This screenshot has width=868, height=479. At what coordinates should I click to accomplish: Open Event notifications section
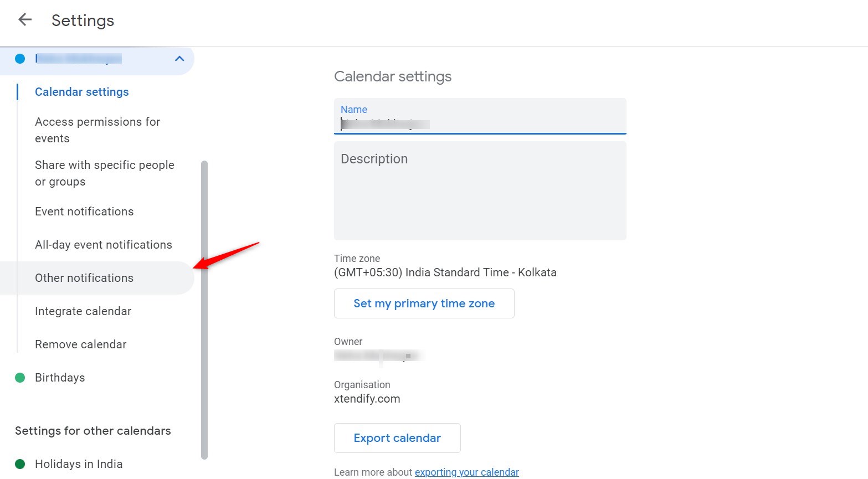[x=84, y=212]
